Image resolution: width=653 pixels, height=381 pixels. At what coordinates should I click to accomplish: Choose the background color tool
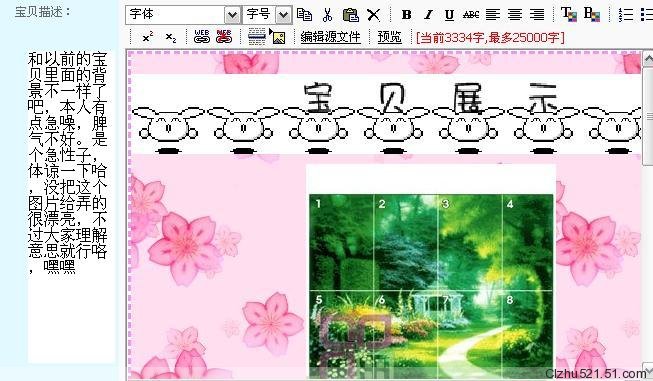click(x=592, y=15)
